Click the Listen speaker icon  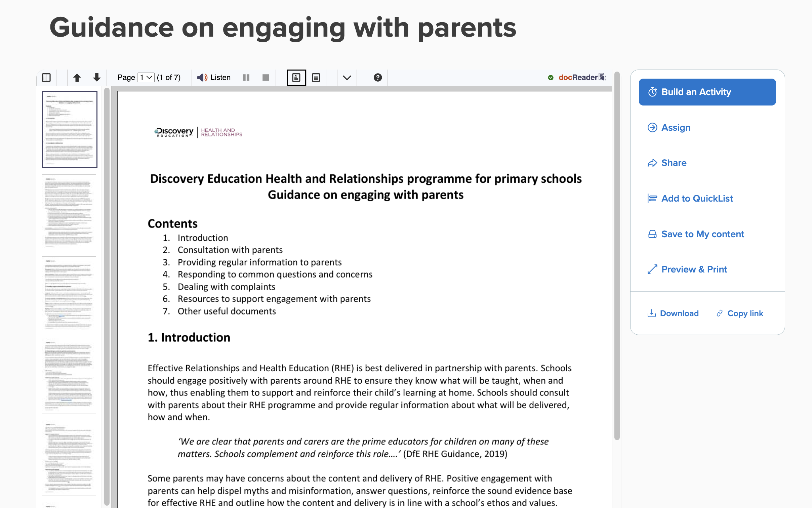[202, 78]
